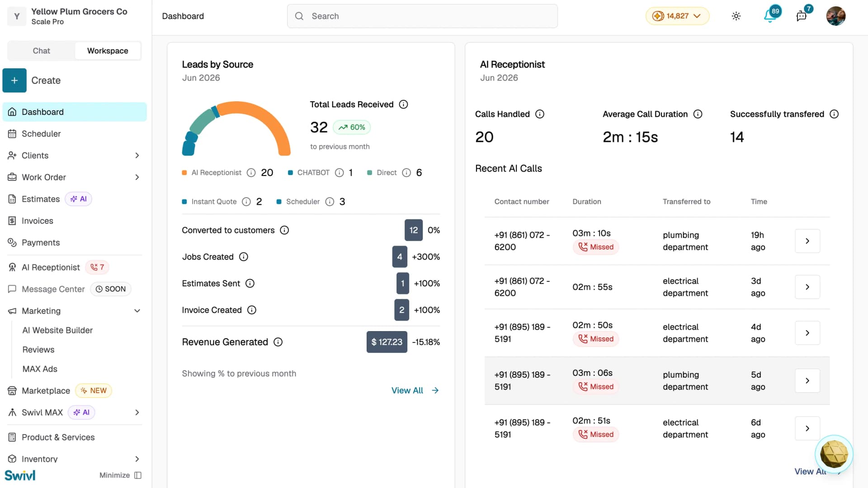
Task: Toggle the light/dark theme sun icon
Action: point(736,16)
